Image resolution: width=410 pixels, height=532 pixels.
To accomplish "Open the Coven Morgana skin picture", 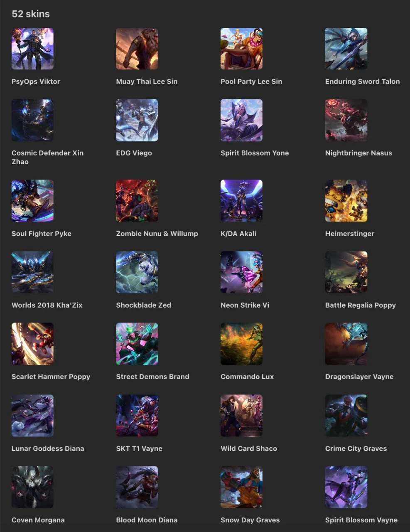I will (32, 487).
